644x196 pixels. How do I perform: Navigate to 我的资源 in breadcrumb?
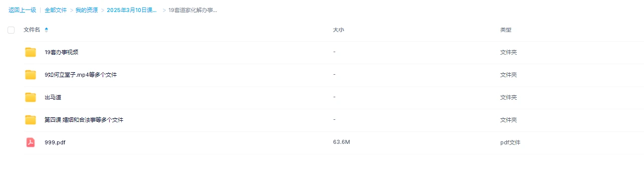(x=87, y=10)
